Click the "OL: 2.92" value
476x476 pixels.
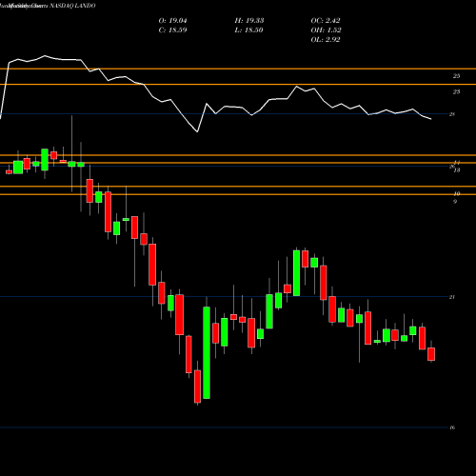[326, 40]
